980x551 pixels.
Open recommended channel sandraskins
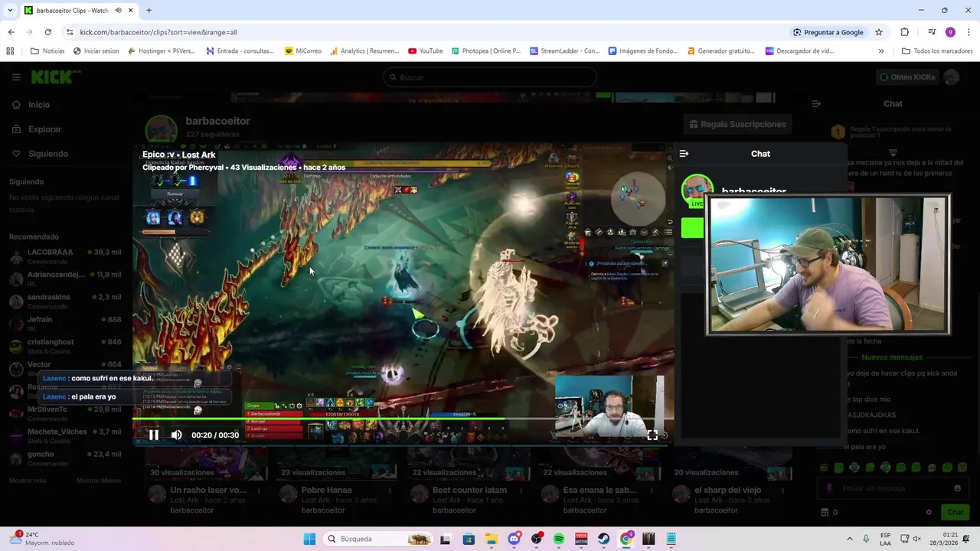click(x=65, y=302)
